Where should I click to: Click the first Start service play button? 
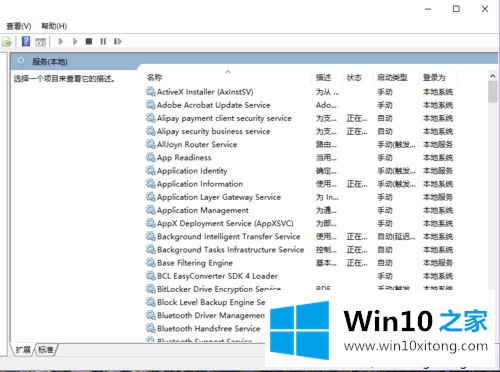pos(61,41)
